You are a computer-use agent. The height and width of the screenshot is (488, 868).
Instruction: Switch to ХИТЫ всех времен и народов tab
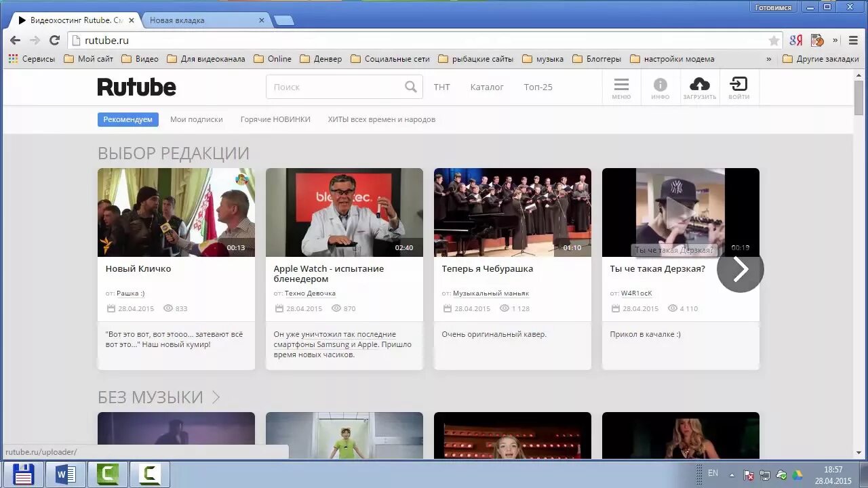click(x=382, y=119)
